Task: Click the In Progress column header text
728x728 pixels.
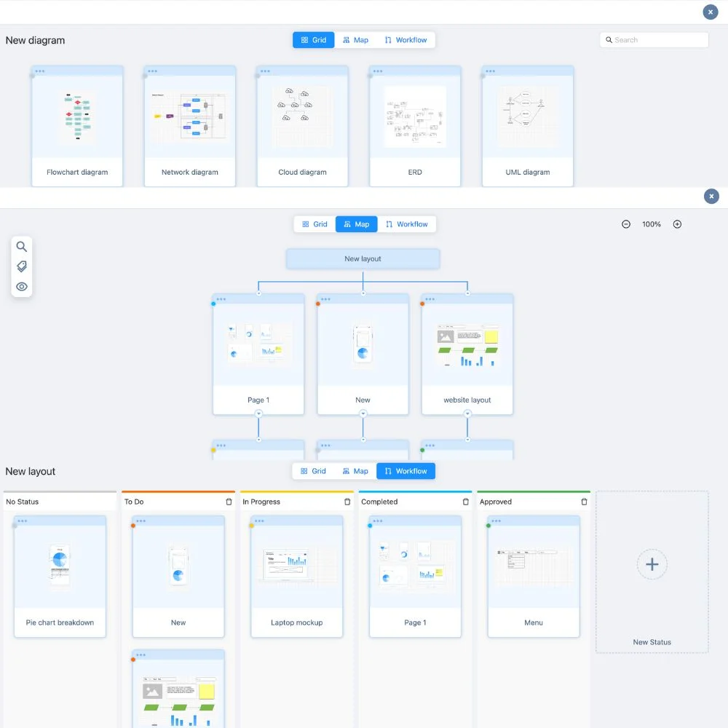Action: (x=261, y=502)
